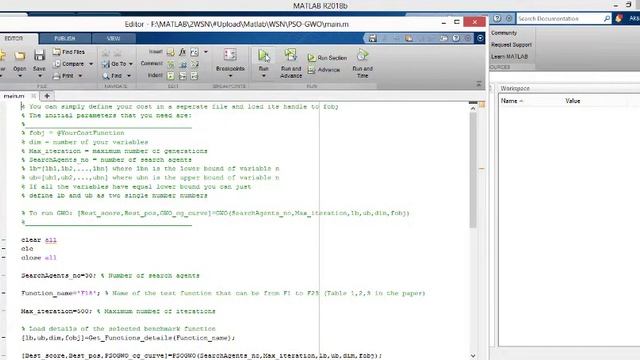Click the Save floppy disk icon
Screen dimensions: 640x360
point(39,56)
